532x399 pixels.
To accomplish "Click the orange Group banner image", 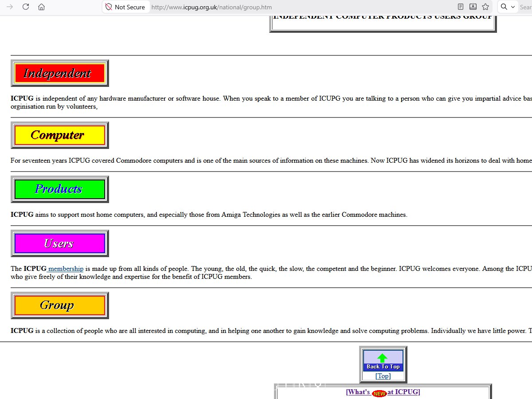I will (59, 305).
